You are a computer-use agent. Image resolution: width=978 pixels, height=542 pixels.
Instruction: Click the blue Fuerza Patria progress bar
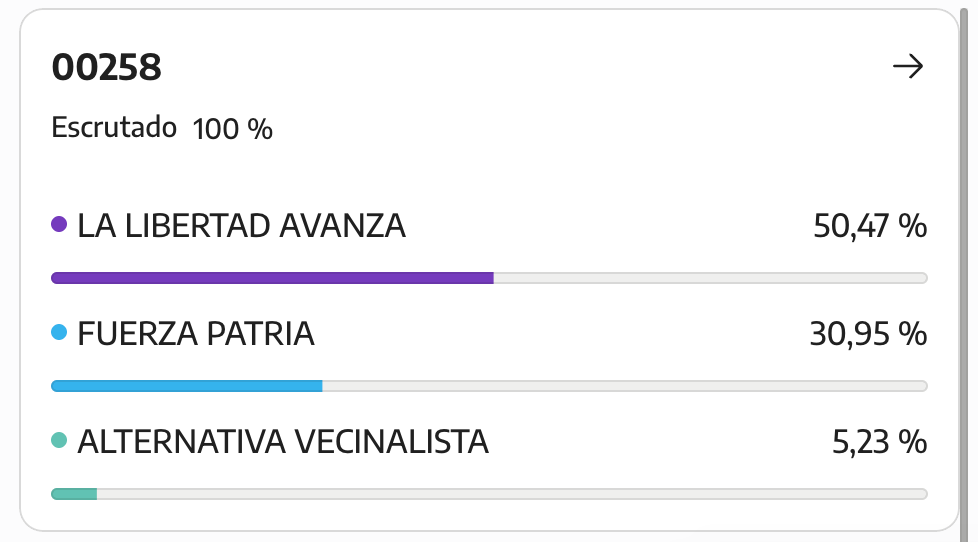pyautogui.click(x=186, y=386)
